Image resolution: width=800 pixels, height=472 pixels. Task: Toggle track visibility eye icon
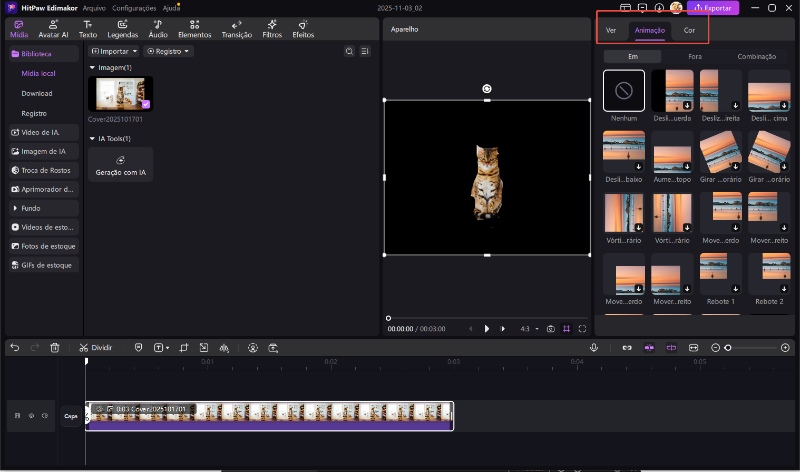click(31, 415)
